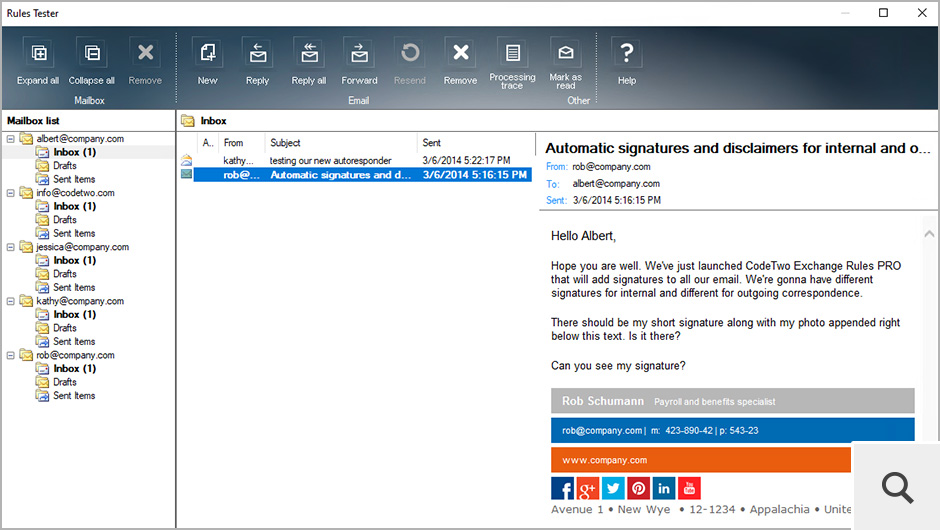Forward the selected email
940x530 pixels.
click(x=359, y=55)
